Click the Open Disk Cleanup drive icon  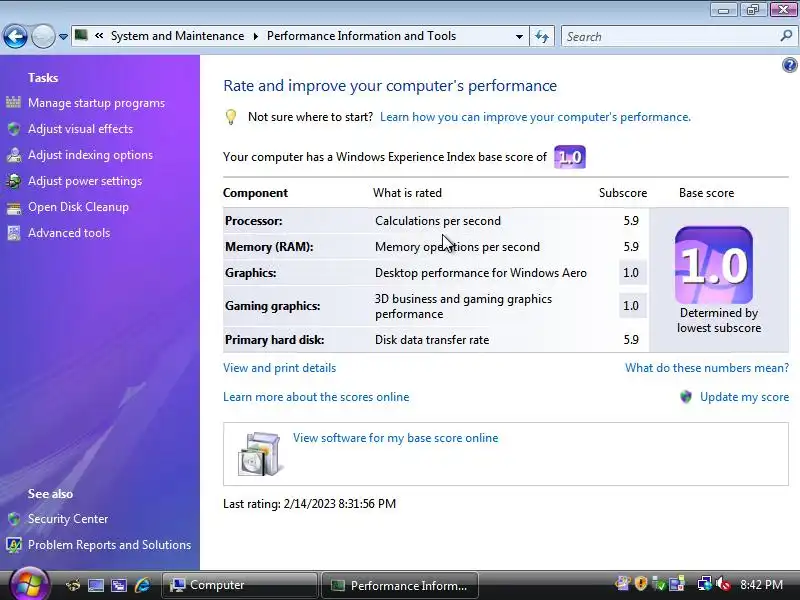[x=14, y=208]
